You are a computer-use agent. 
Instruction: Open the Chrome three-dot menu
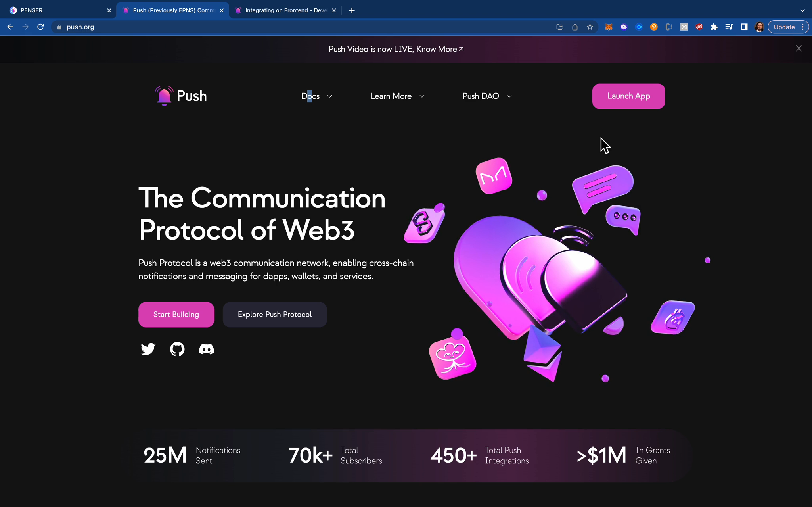coord(802,27)
